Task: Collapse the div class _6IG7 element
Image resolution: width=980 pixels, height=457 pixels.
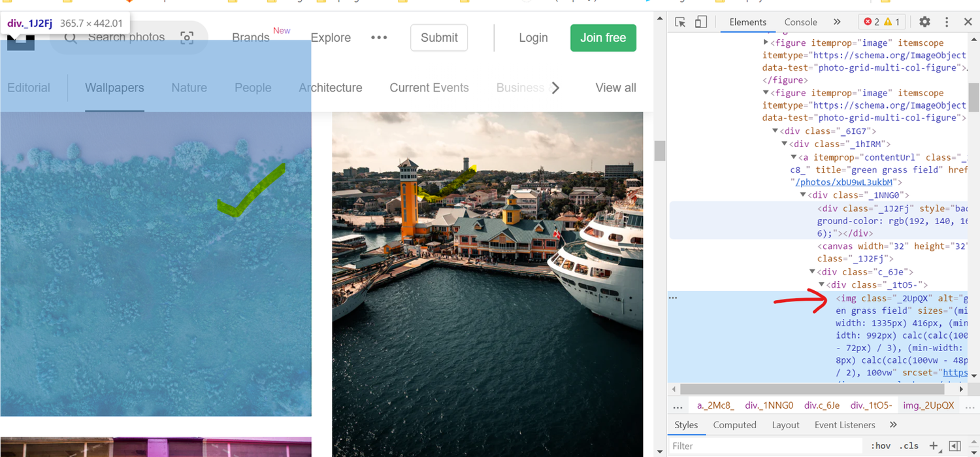Action: tap(774, 131)
